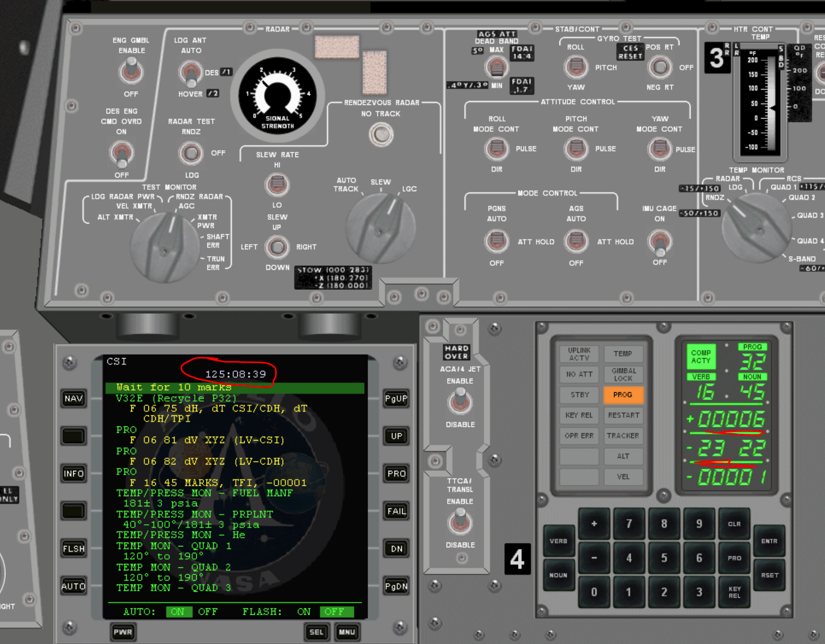Click the rendezvous radar slew joystick
Screen dimensions: 825x644
pos(277,247)
